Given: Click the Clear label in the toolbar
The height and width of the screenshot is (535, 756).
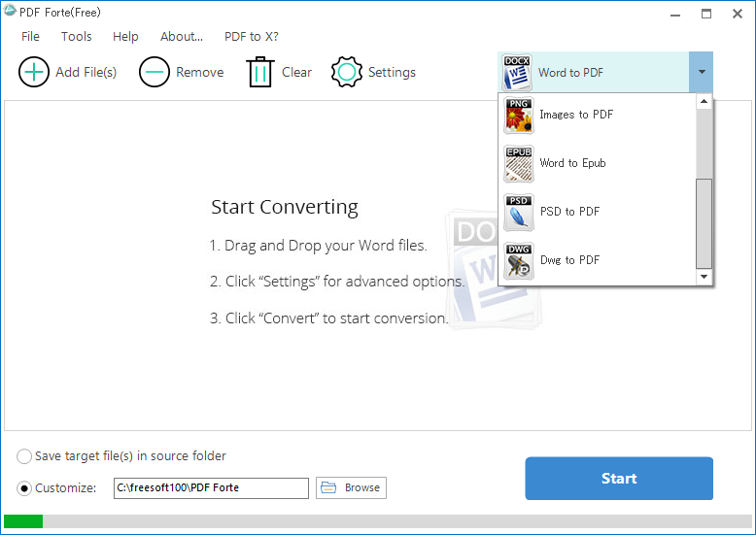Looking at the screenshot, I should pyautogui.click(x=296, y=72).
